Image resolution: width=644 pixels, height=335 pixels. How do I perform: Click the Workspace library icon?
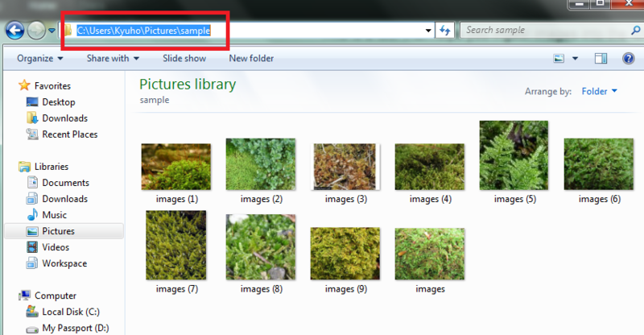(x=32, y=263)
